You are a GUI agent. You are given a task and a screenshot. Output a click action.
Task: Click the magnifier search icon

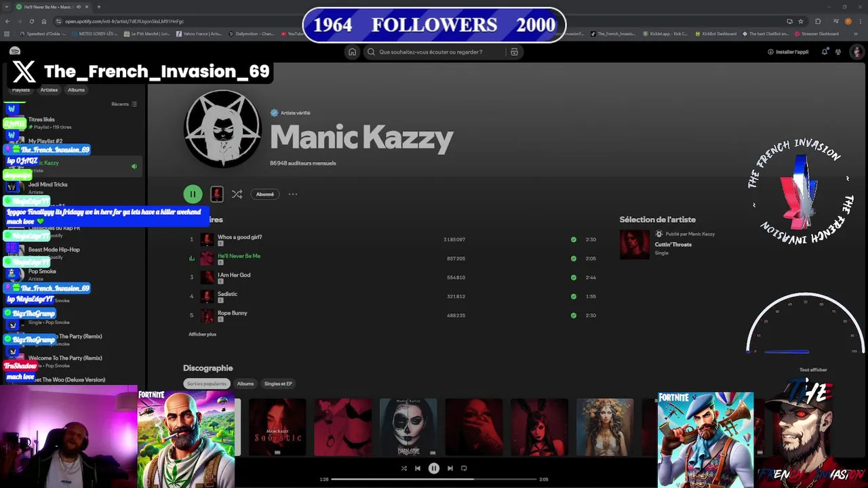[x=371, y=52]
